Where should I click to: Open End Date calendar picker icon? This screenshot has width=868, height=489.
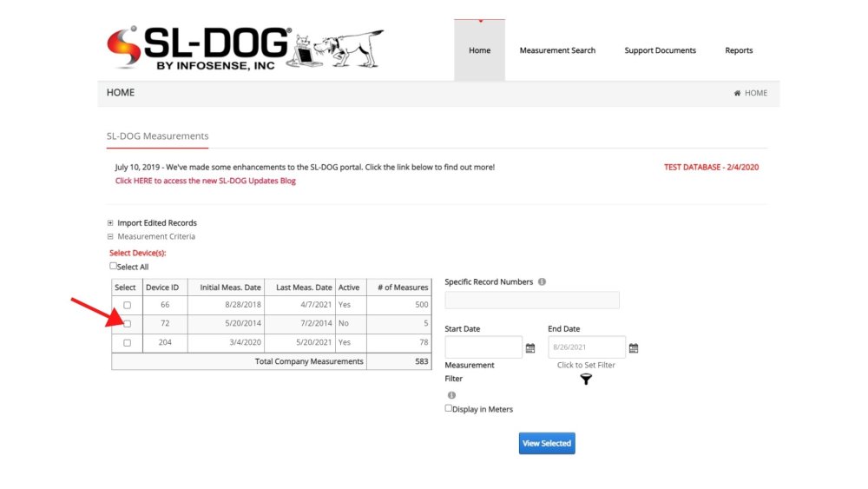point(634,348)
